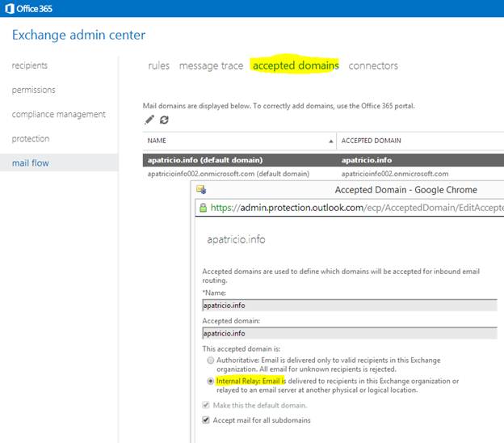The width and height of the screenshot is (504, 443).
Task: Open protection in the left navigation
Action: [x=31, y=139]
